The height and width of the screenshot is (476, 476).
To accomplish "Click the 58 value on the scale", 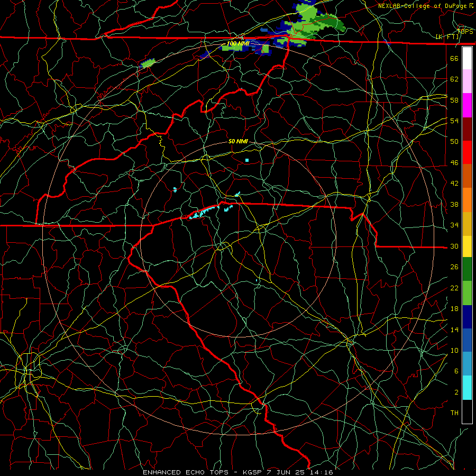I will pos(454,100).
